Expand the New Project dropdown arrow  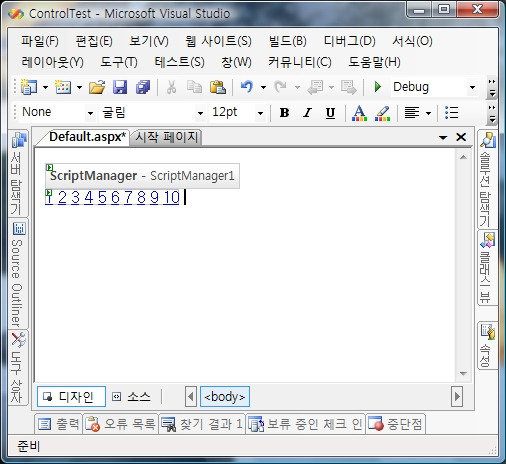tap(45, 88)
